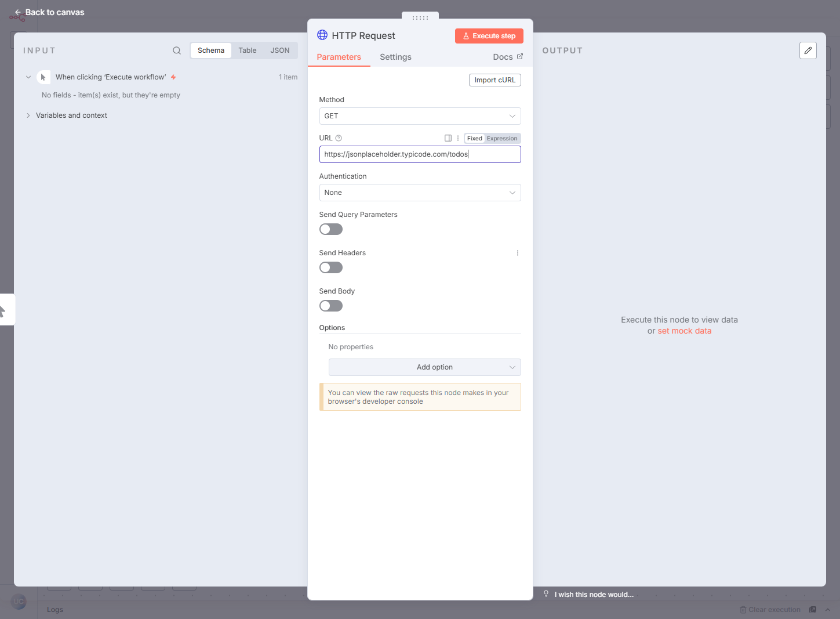The width and height of the screenshot is (840, 619).
Task: Switch to the Parameters tab
Action: (339, 57)
